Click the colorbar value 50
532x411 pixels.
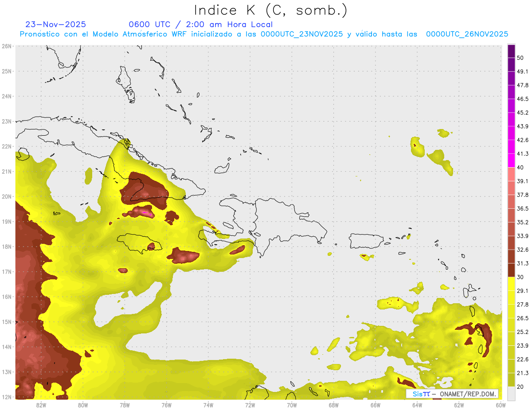tap(520, 58)
